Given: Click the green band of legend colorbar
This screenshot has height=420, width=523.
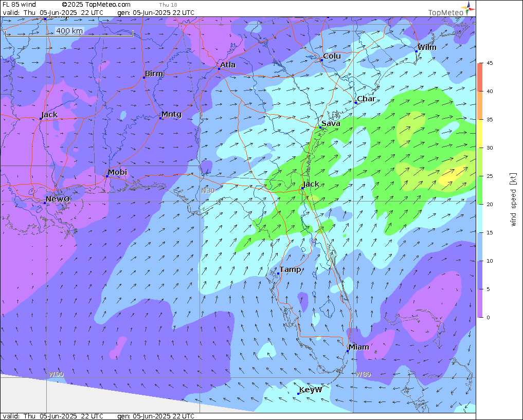Looking at the screenshot, I should click(x=480, y=190).
